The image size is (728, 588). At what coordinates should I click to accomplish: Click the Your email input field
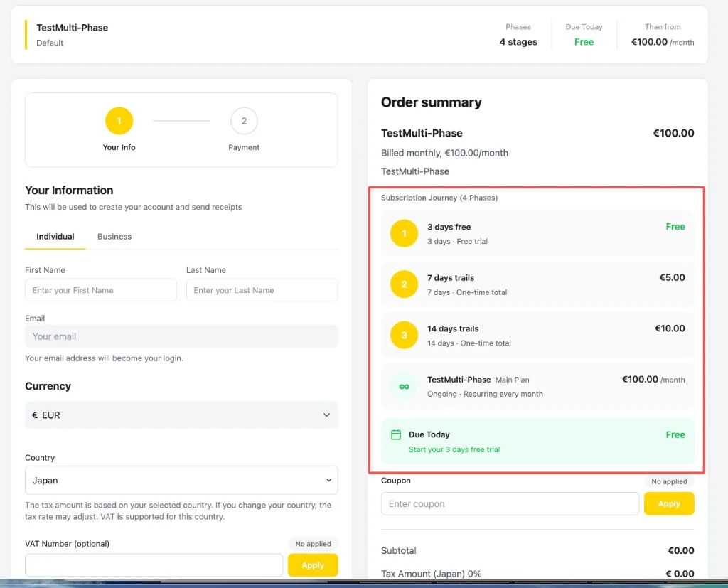pyautogui.click(x=181, y=336)
